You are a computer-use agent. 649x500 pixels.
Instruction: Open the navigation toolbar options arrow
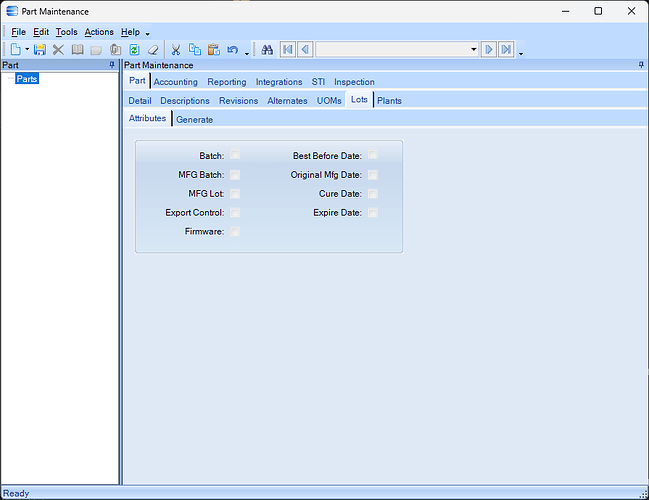click(x=521, y=53)
